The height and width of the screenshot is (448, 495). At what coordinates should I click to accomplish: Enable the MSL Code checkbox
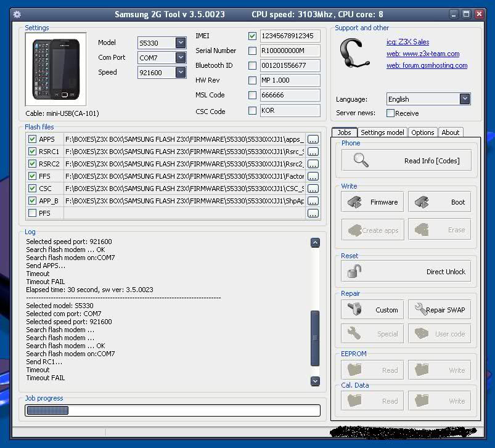(252, 96)
